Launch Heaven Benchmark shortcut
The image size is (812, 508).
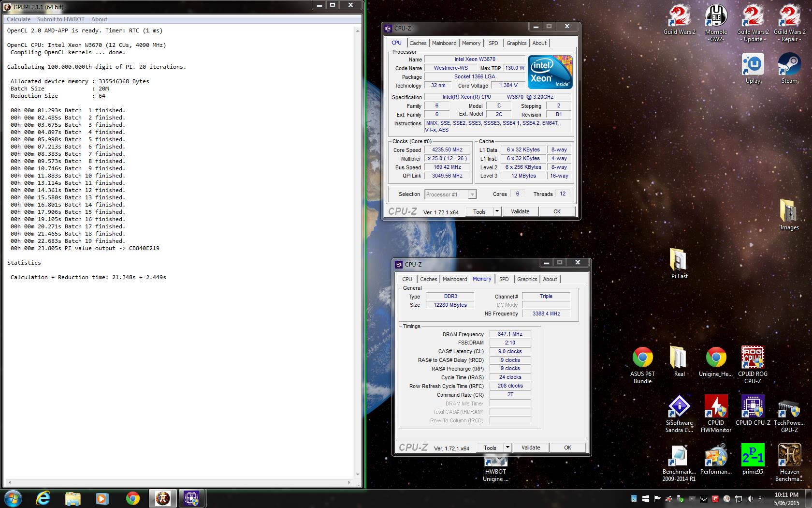(789, 463)
